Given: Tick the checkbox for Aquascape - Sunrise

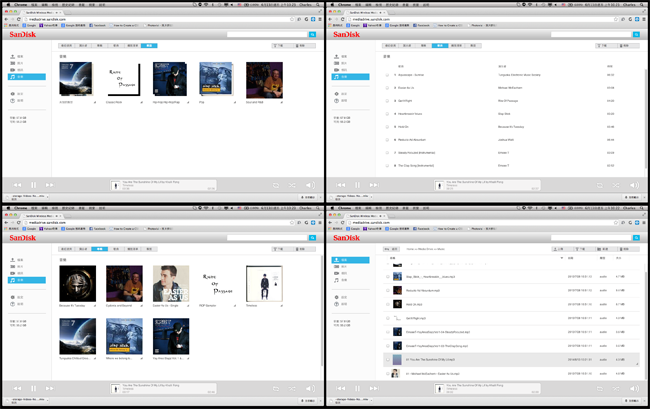Looking at the screenshot, I should 388,75.
